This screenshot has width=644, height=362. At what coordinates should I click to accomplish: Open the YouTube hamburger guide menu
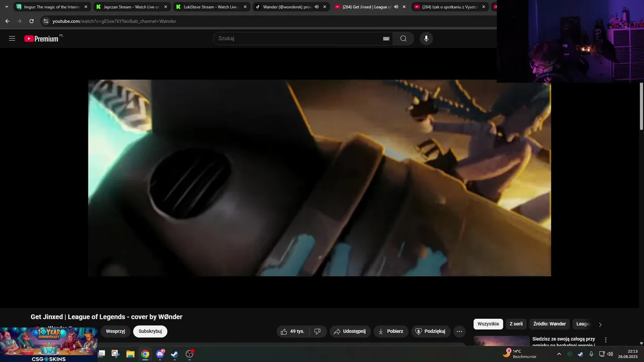[12, 38]
